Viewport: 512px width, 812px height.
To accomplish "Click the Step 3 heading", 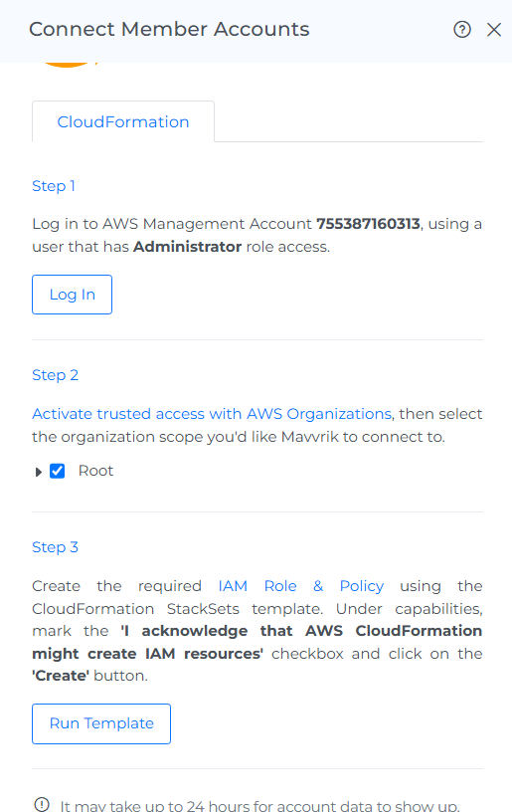I will click(x=56, y=547).
